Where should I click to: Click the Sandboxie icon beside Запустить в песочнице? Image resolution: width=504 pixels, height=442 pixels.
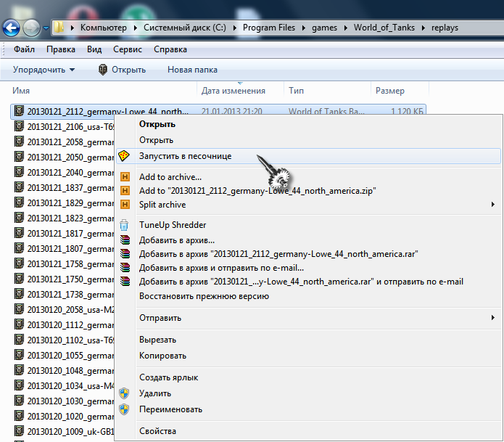tap(124, 156)
